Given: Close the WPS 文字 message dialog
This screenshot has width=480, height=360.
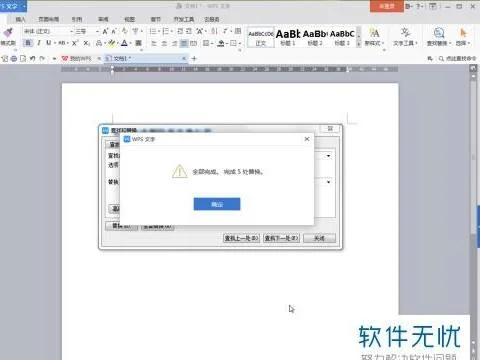Looking at the screenshot, I should 307,139.
